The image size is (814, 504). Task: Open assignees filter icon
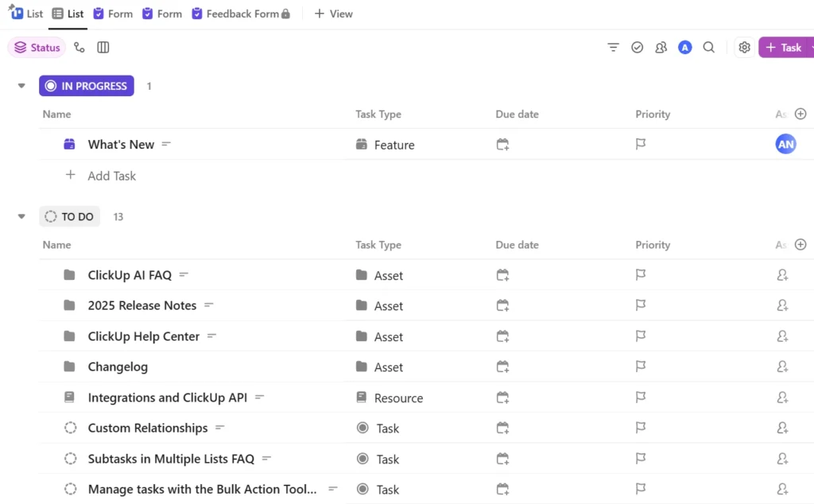click(x=661, y=47)
